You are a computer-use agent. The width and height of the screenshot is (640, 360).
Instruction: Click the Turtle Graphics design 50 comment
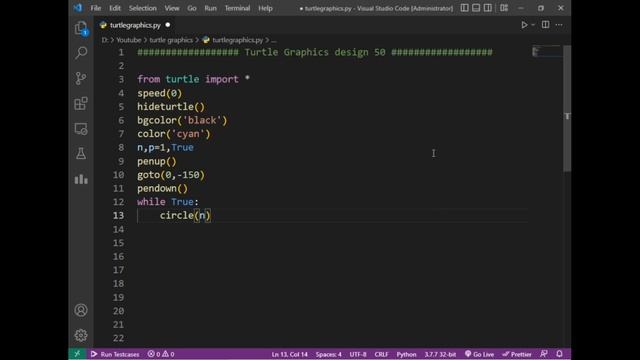[x=315, y=52]
